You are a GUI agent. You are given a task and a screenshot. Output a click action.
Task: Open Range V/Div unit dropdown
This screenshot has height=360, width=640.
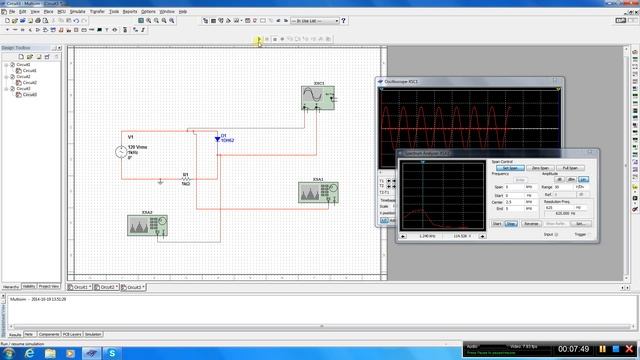[582, 187]
